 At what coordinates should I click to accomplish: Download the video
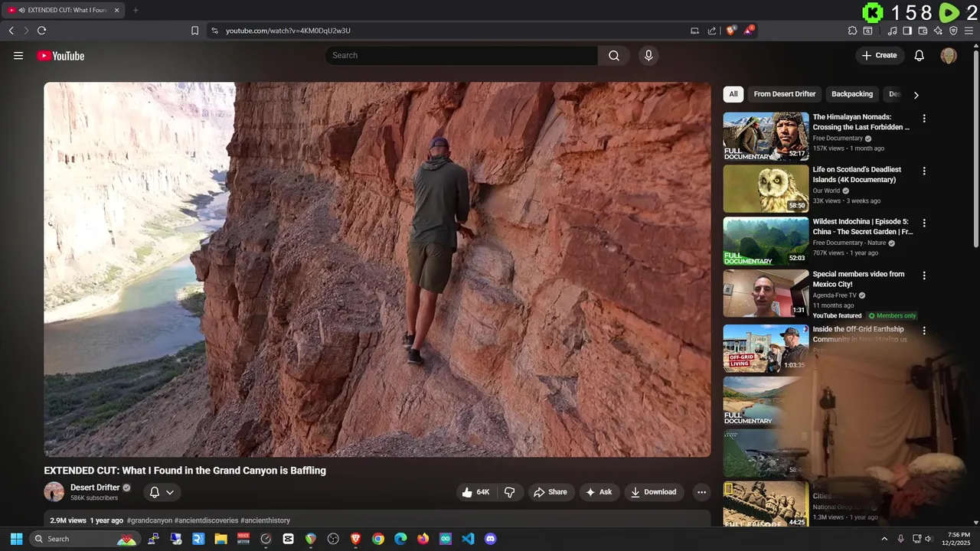coord(653,492)
